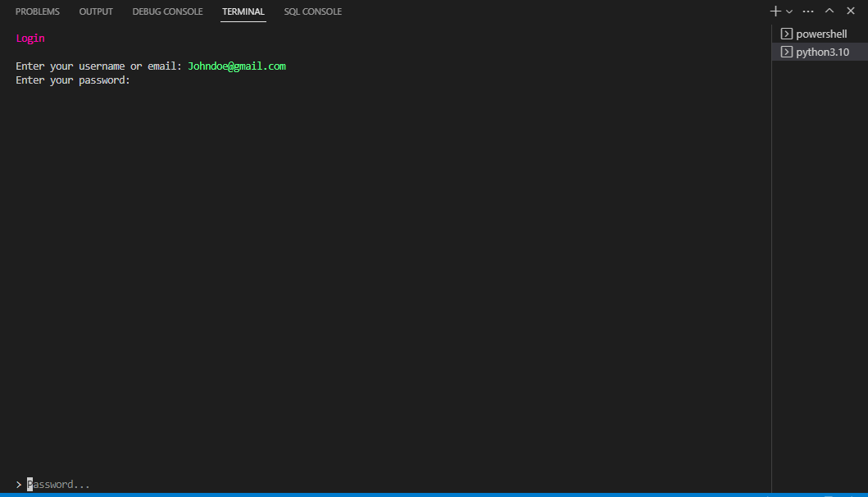Open the terminal profile dropdown chevron
The image size is (868, 497).
click(x=788, y=11)
